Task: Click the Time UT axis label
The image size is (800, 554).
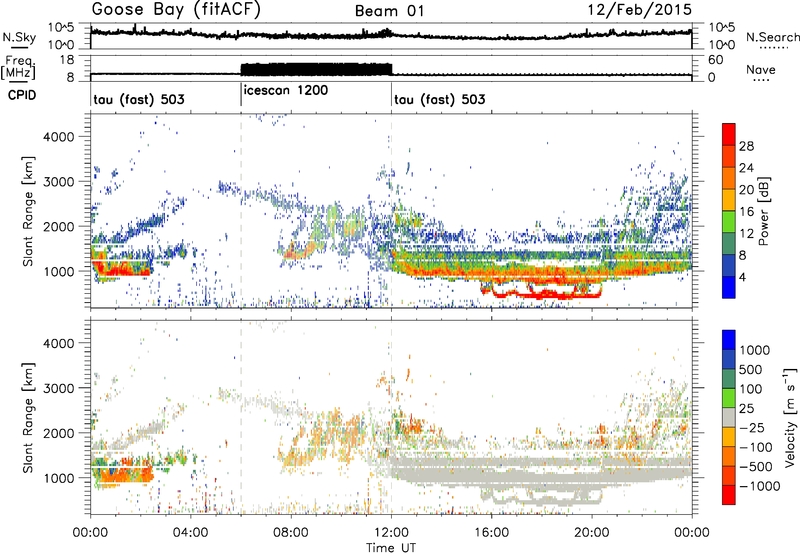Action: tap(391, 548)
